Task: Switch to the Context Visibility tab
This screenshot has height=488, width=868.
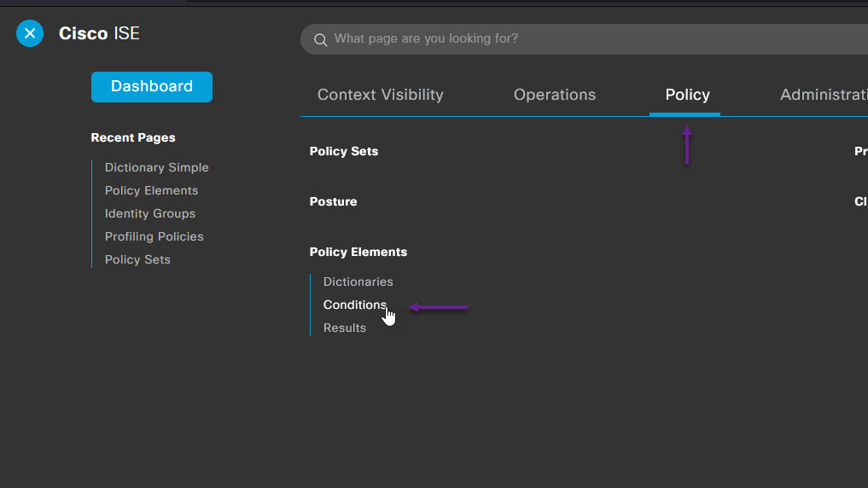Action: (x=381, y=95)
